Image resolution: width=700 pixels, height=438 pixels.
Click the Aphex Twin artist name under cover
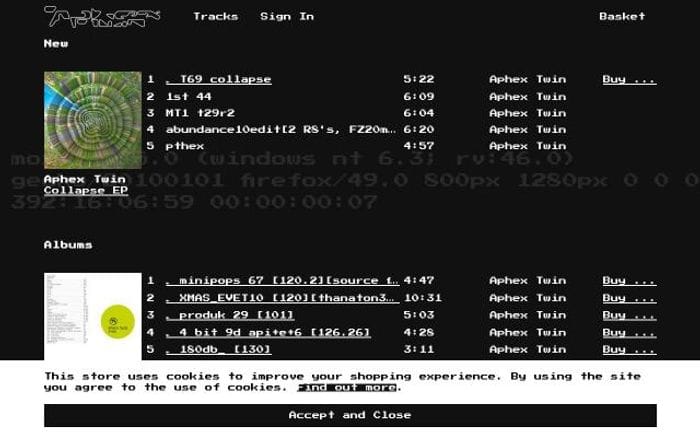pos(85,179)
